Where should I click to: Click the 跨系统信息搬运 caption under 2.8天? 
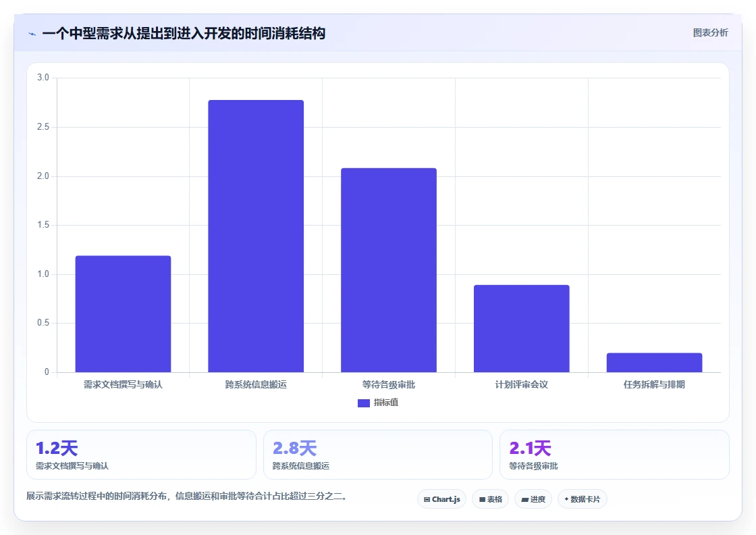pos(301,466)
